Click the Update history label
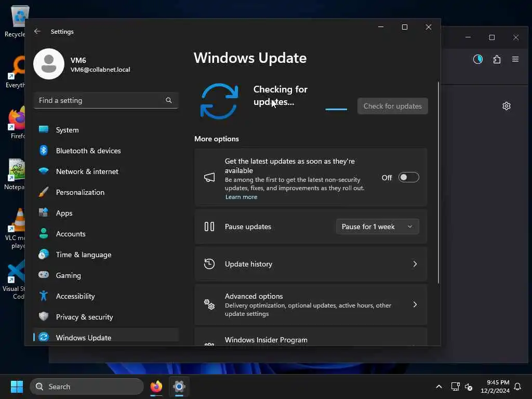This screenshot has width=532, height=399. click(248, 264)
